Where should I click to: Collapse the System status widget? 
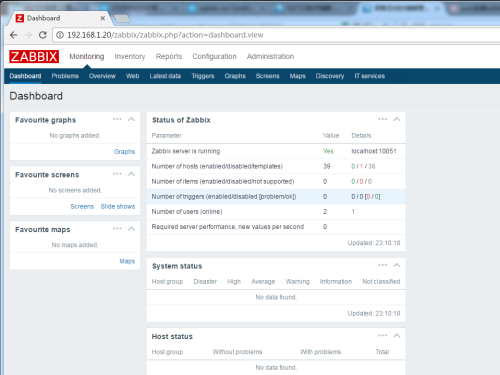(x=397, y=265)
